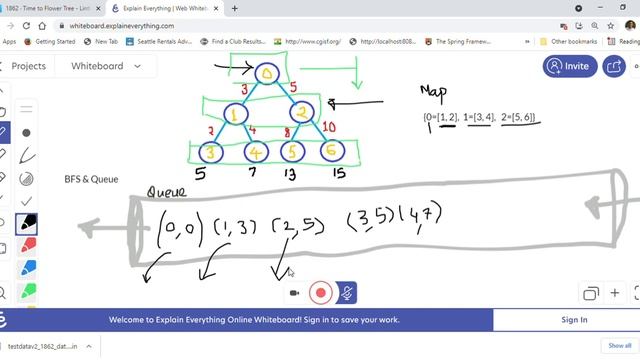Open the Whiteboard dropdown
This screenshot has height=360, width=640.
106,66
